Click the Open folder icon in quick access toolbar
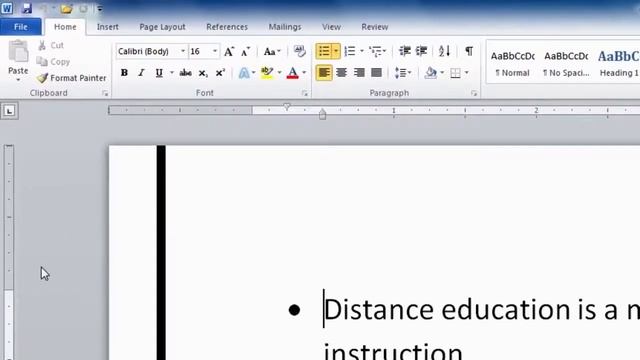This screenshot has height=360, width=640. [66, 9]
